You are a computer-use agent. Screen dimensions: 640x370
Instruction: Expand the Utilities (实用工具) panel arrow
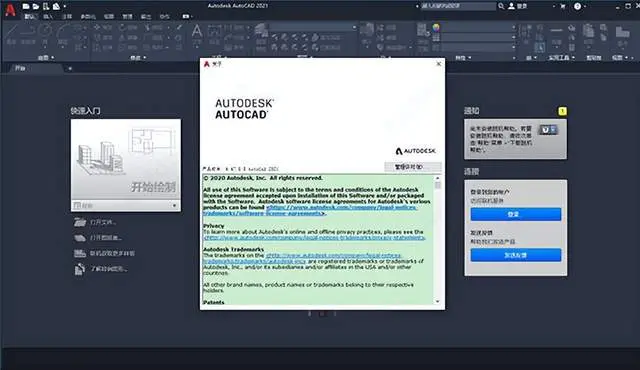tap(573, 58)
